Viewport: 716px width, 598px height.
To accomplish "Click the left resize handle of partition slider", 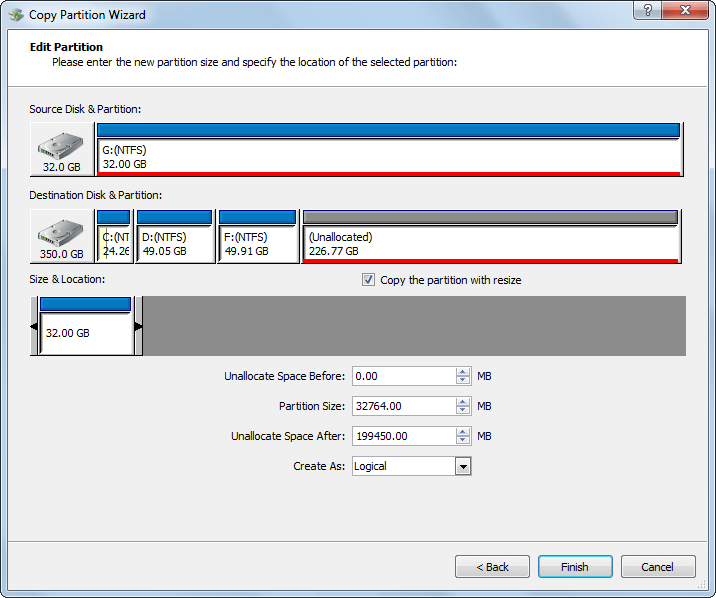I will pos(34,326).
